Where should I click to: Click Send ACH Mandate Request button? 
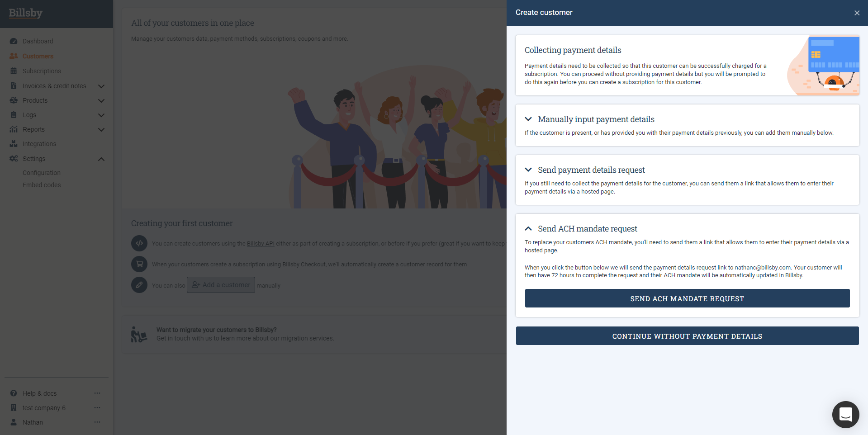tap(687, 298)
